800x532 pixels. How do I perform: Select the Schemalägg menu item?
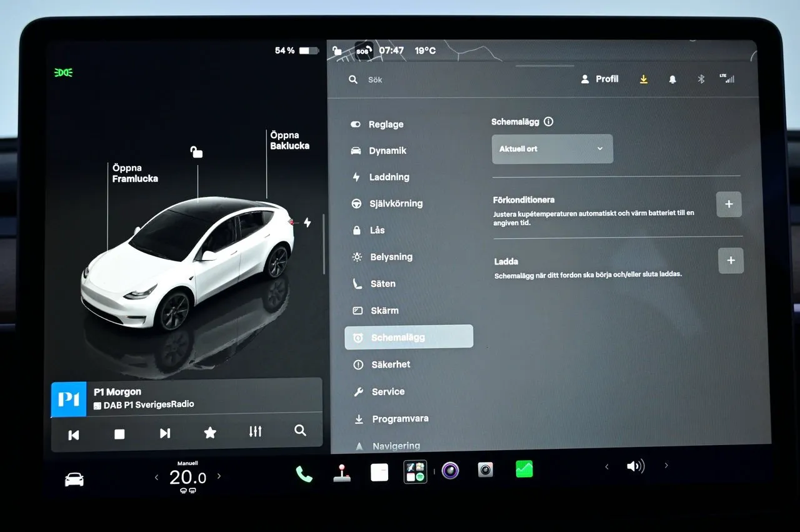409,337
